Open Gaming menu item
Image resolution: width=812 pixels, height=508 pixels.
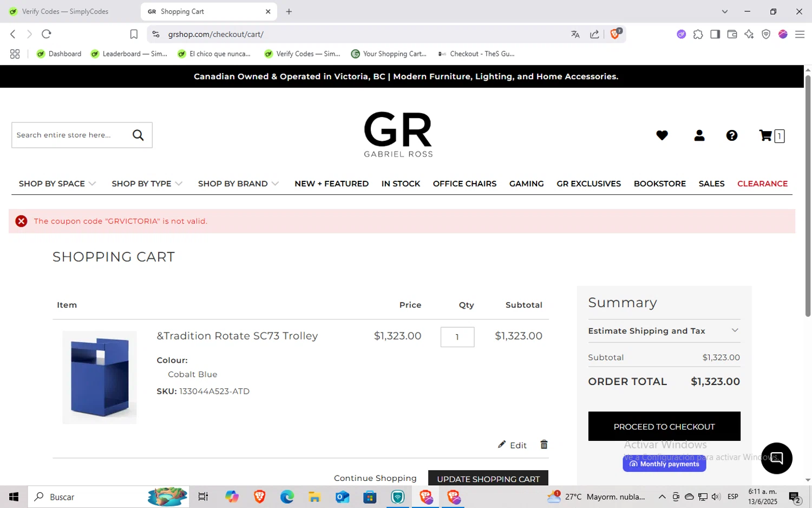coord(526,184)
